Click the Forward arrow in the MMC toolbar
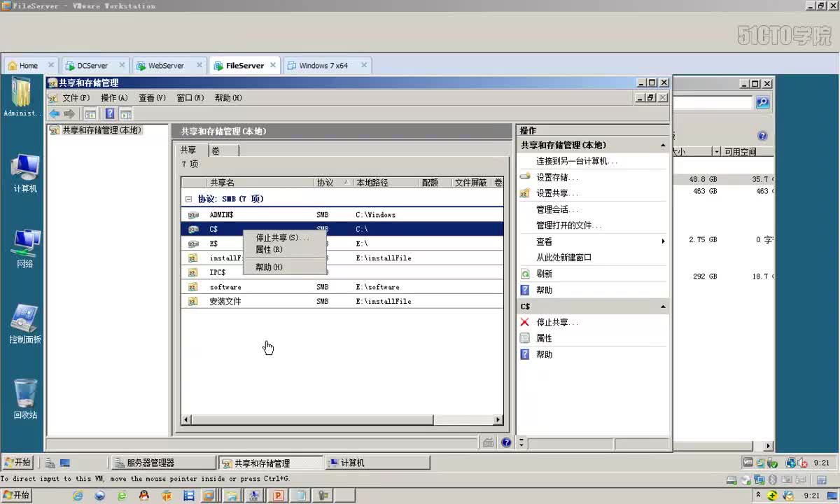 point(69,114)
